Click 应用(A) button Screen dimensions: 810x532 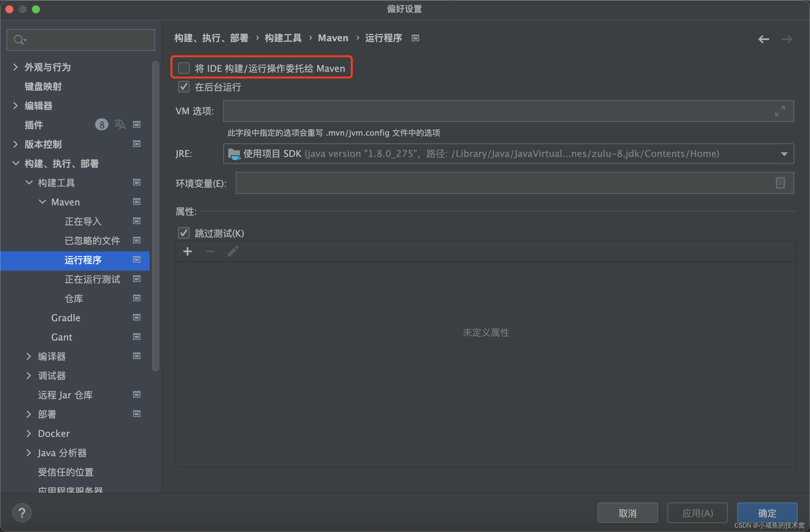[x=697, y=513]
